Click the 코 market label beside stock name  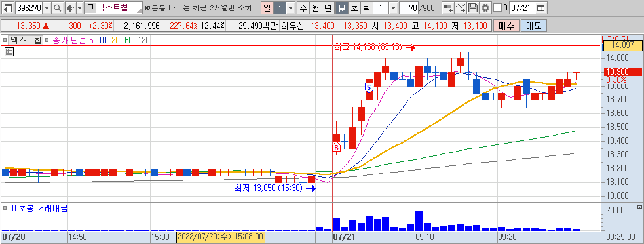pos(90,8)
